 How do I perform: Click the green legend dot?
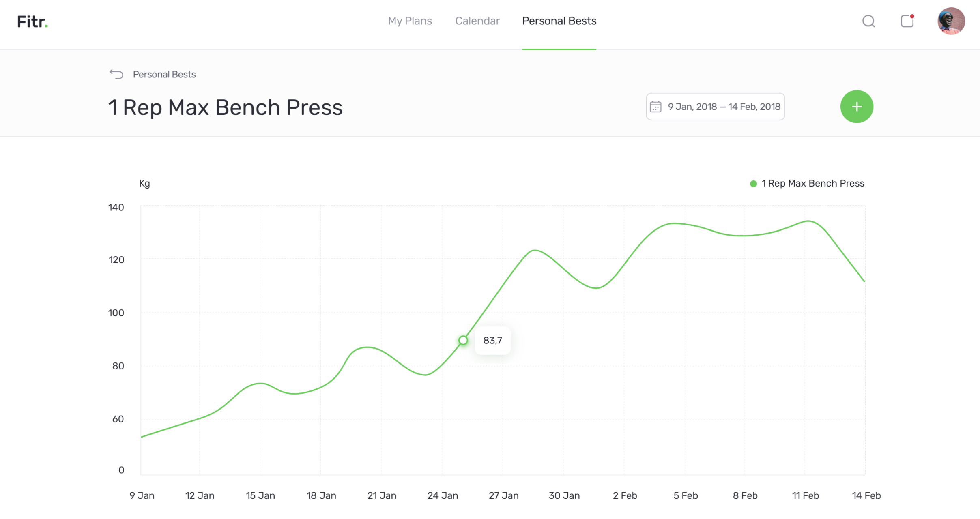753,184
